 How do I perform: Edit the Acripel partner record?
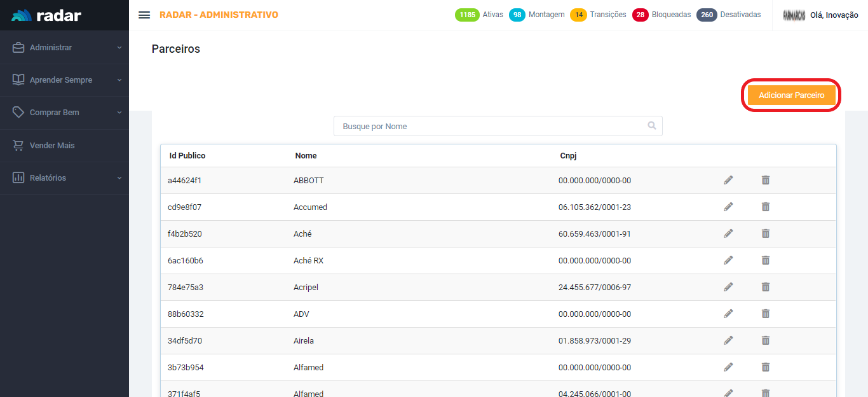tap(728, 287)
